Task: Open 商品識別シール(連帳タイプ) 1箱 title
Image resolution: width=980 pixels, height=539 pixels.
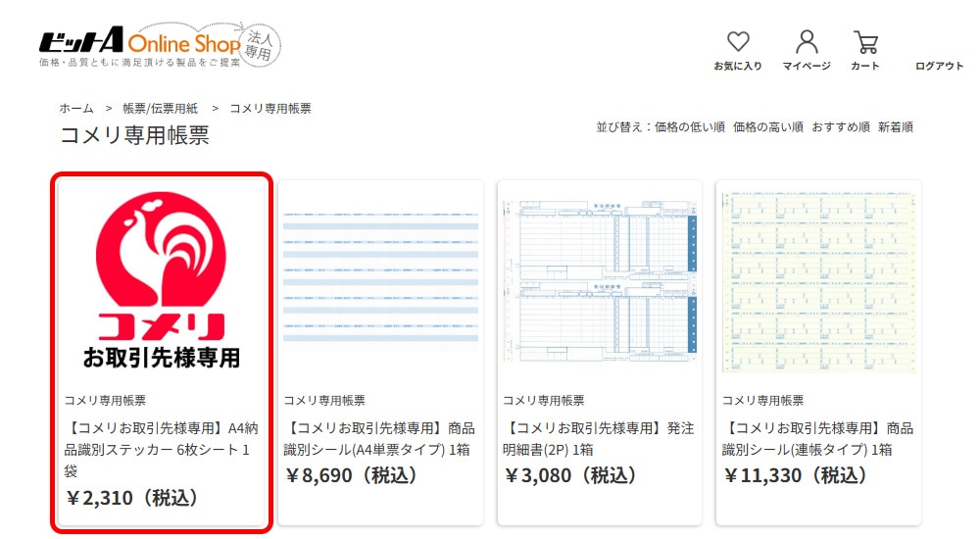Action: pyautogui.click(x=817, y=439)
